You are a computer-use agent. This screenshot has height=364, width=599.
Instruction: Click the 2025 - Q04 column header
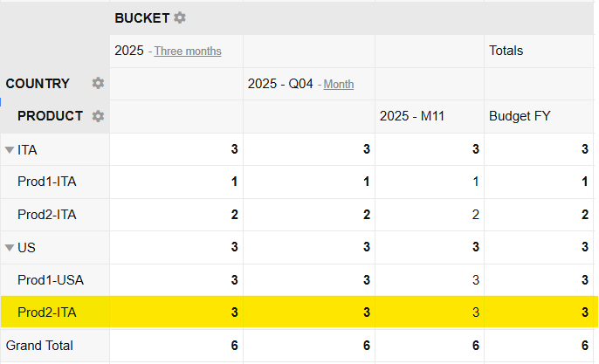tap(280, 84)
